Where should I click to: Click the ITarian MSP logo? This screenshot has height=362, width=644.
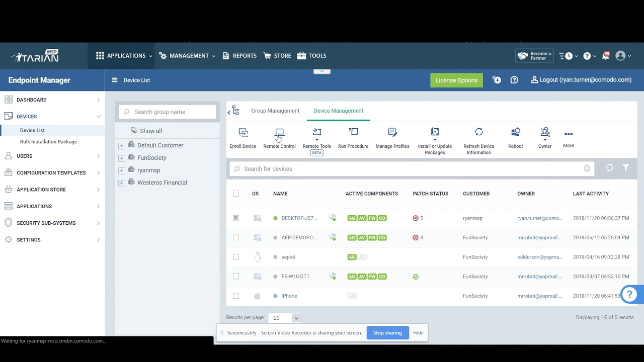point(35,56)
